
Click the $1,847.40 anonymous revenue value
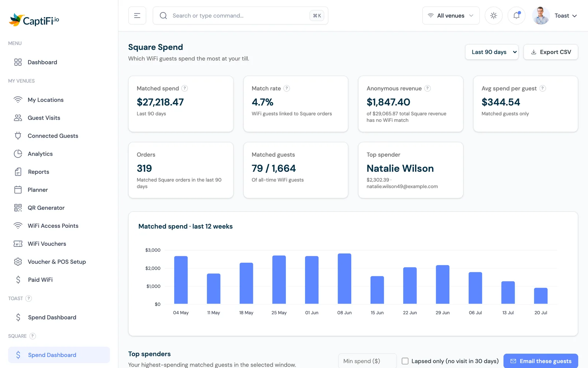coord(388,102)
